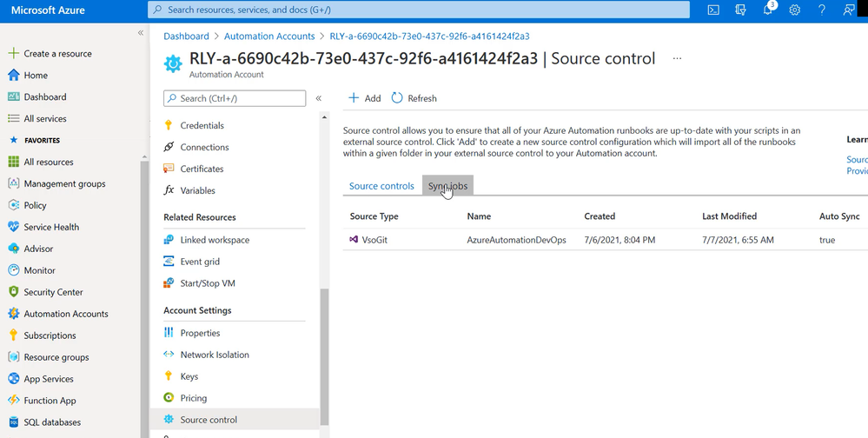Image resolution: width=868 pixels, height=438 pixels.
Task: Click the Subscriptions key icon
Action: tap(13, 335)
